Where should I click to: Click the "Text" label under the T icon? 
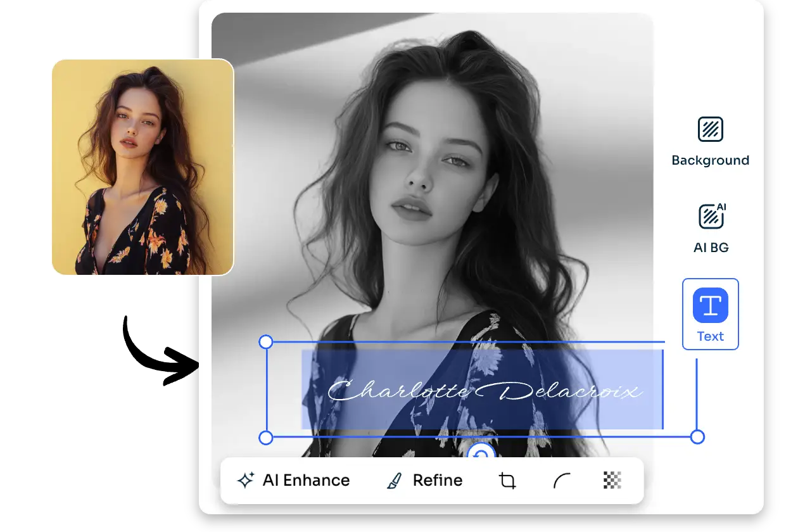(710, 336)
